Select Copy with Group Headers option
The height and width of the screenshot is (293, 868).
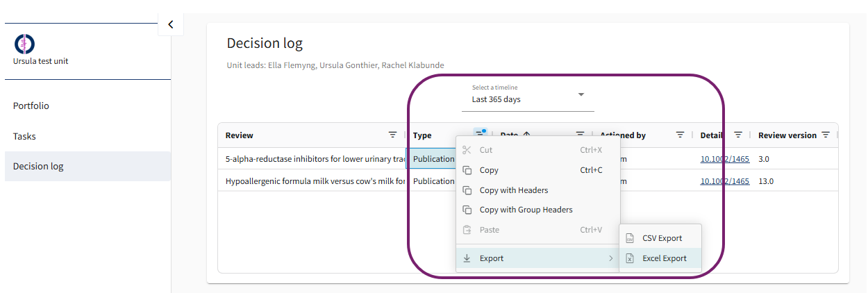coord(526,210)
